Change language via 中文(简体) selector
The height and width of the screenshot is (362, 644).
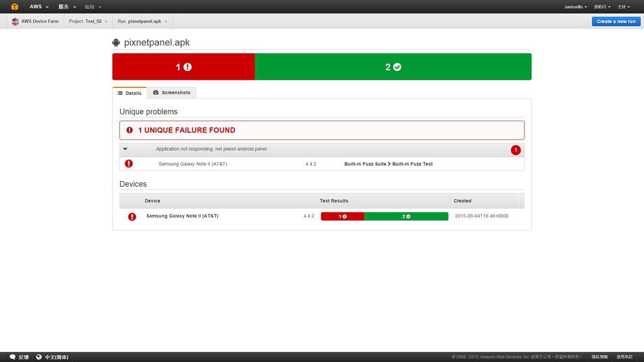[x=57, y=357]
